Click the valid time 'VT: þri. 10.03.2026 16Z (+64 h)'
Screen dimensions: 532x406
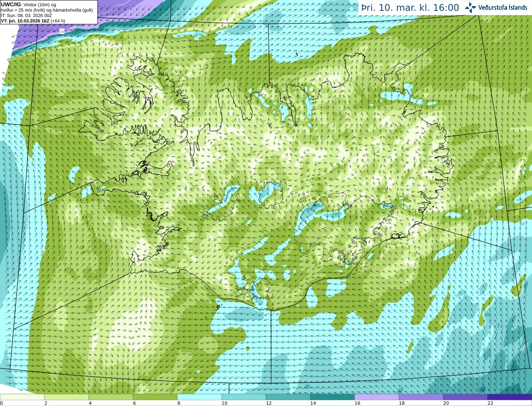point(33,21)
